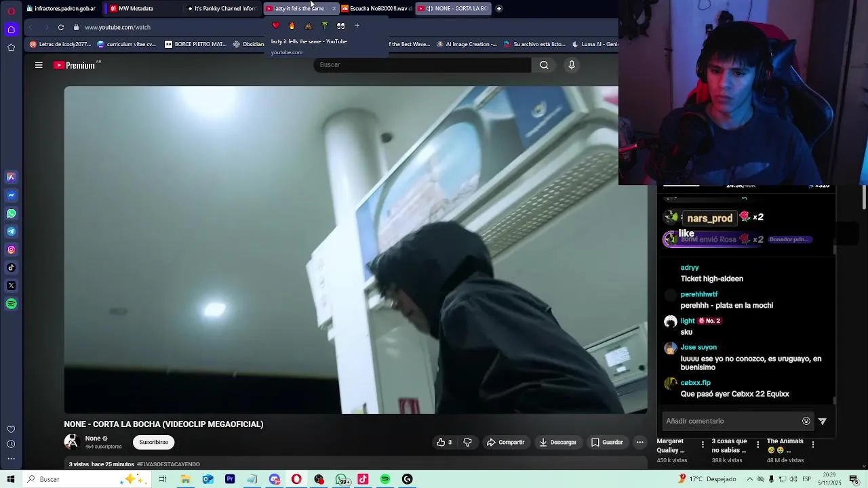Open history clock icon in Opera sidebar
Image resolution: width=868 pixels, height=488 pixels.
[x=11, y=445]
